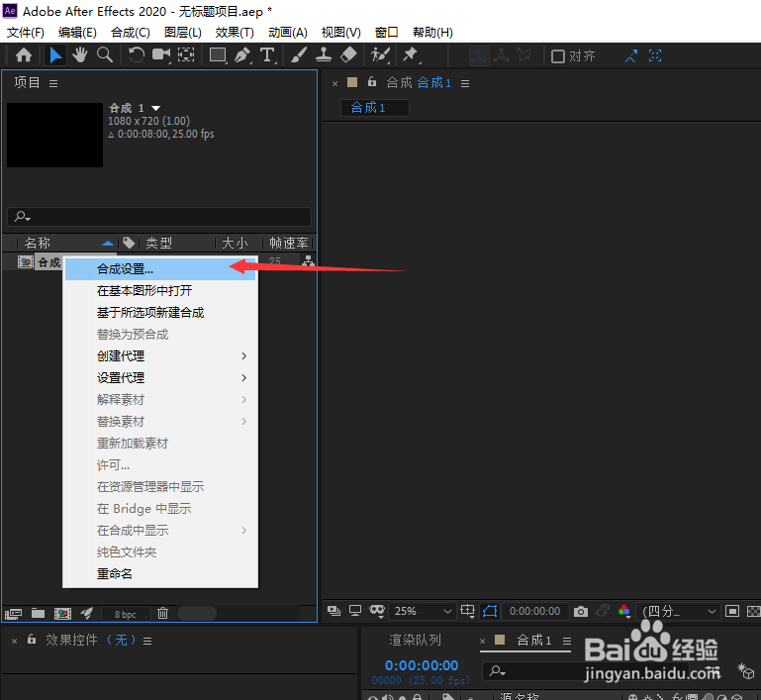The height and width of the screenshot is (700, 761).
Task: Select the Camera tool
Action: coord(161,55)
